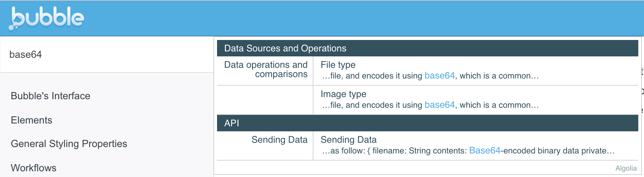Viewport: 644px width, 177px height.
Task: Click the Sending Data result title in right column
Action: [x=348, y=140]
